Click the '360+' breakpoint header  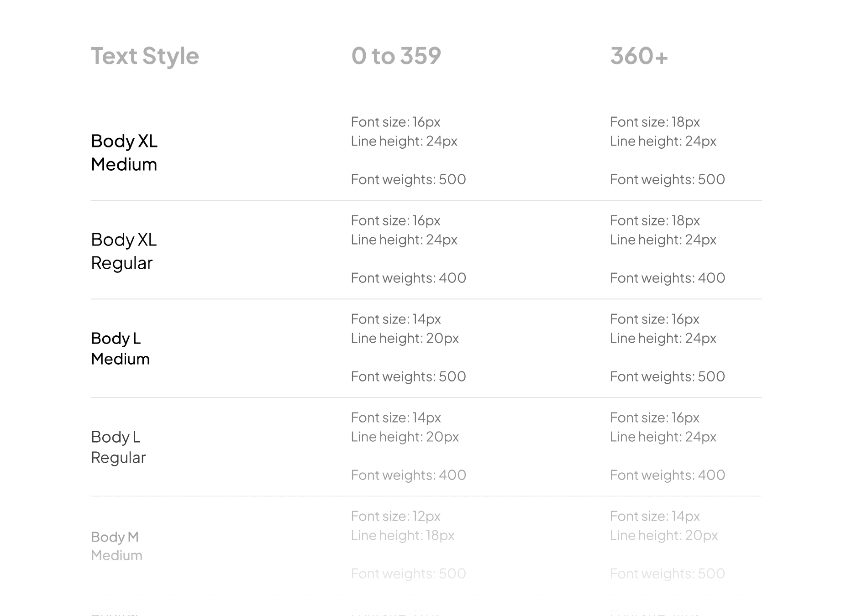pos(639,56)
